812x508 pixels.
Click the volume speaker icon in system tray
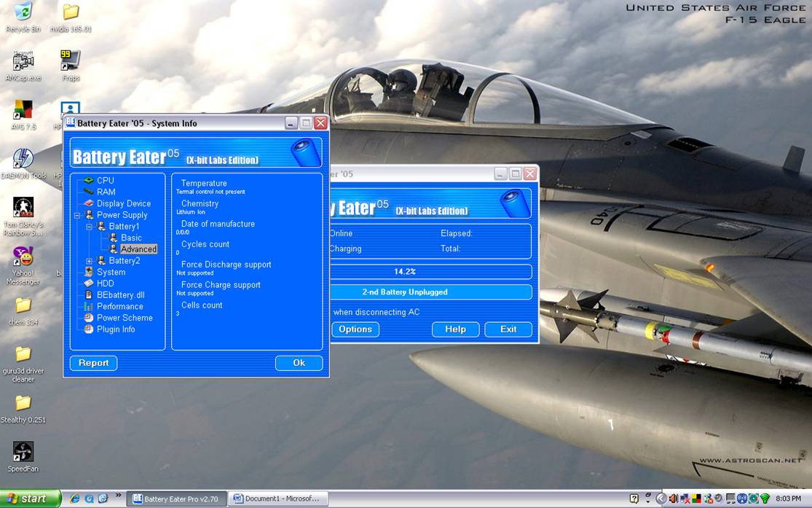(674, 499)
